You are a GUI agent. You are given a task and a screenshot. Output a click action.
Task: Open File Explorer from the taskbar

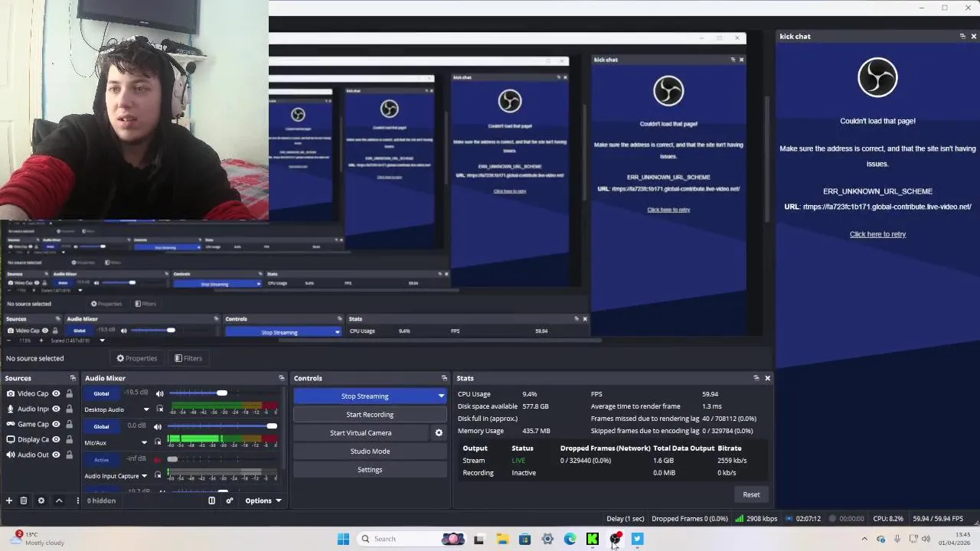502,539
